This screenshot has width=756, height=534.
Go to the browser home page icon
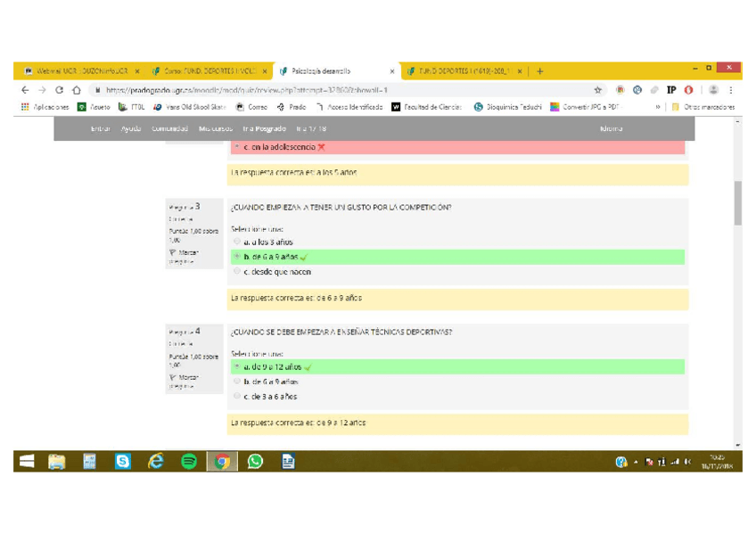(77, 90)
